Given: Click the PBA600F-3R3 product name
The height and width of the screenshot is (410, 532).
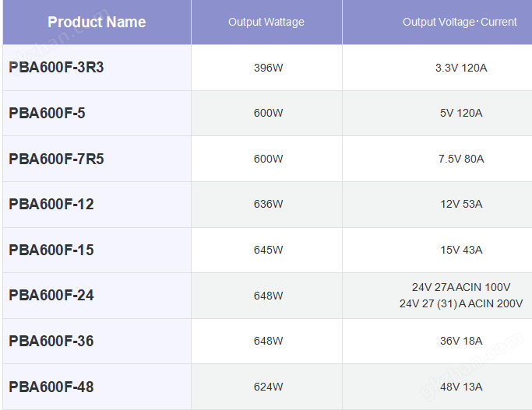Looking at the screenshot, I should [x=56, y=68].
